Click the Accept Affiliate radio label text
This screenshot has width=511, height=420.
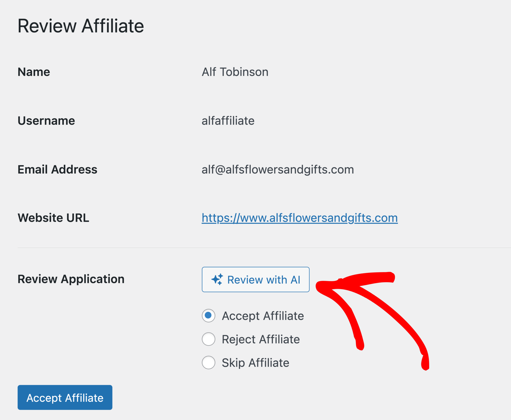pyautogui.click(x=263, y=316)
